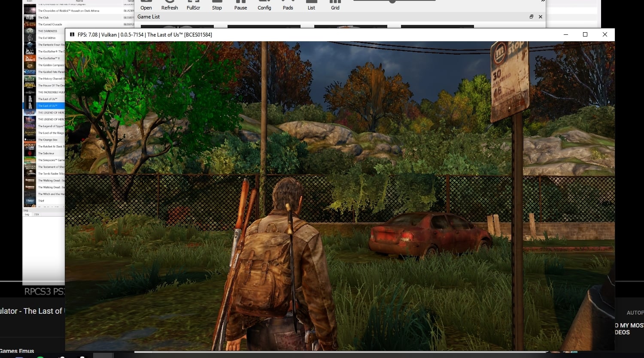Viewport: 644px width, 358px height.
Task: Switch to the TTY tab
Action: click(x=36, y=214)
